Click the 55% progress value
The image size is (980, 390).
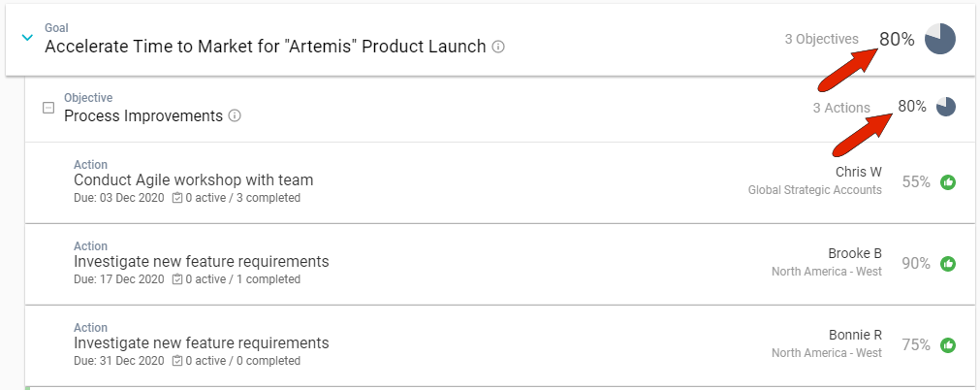(x=916, y=181)
